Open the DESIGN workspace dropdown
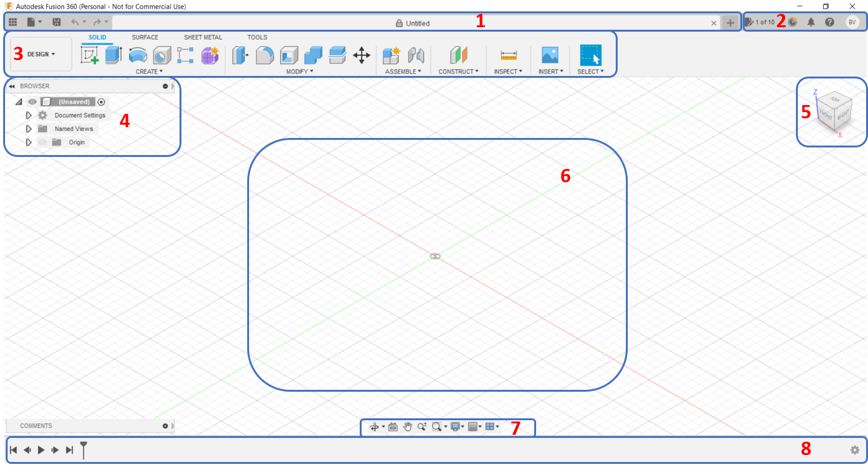The width and height of the screenshot is (868, 474). tap(41, 54)
